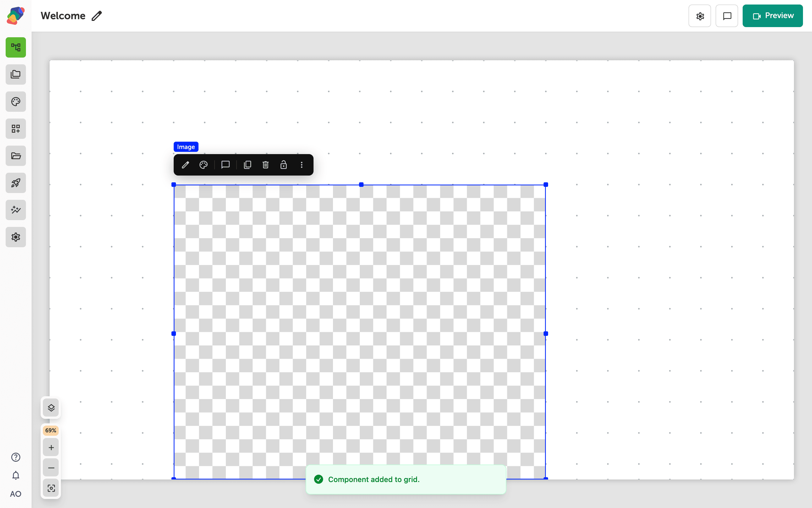Open notifications bell
Screen dimensions: 812x508
pos(16,476)
